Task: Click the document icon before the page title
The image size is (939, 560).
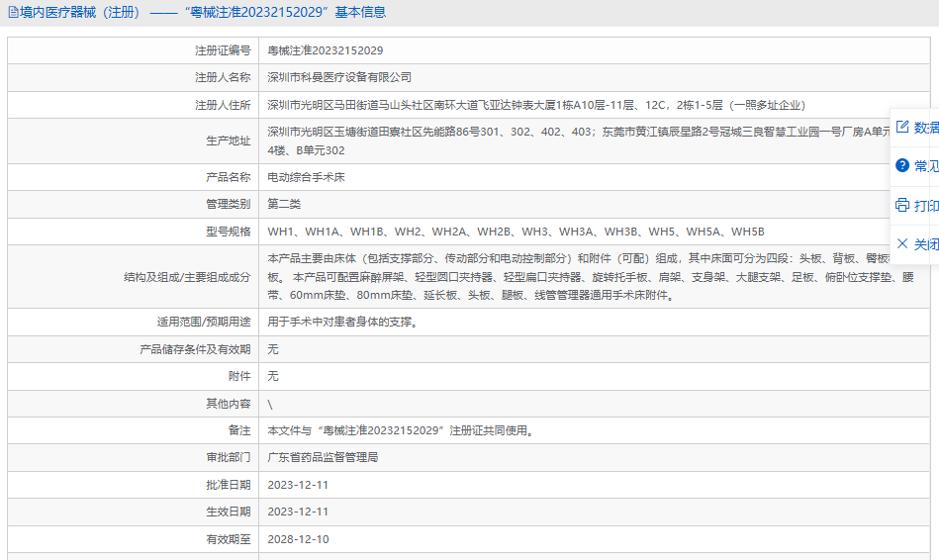Action: tap(13, 12)
